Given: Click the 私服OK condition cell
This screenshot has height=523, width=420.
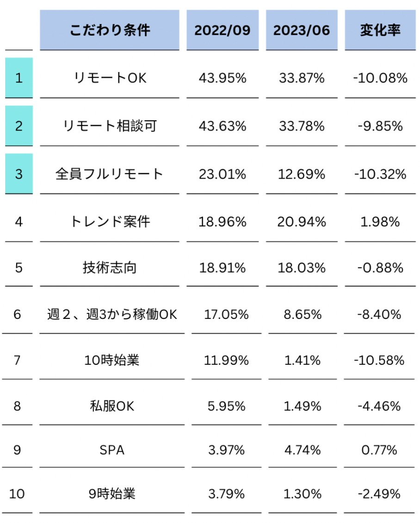Looking at the screenshot, I should (111, 406).
